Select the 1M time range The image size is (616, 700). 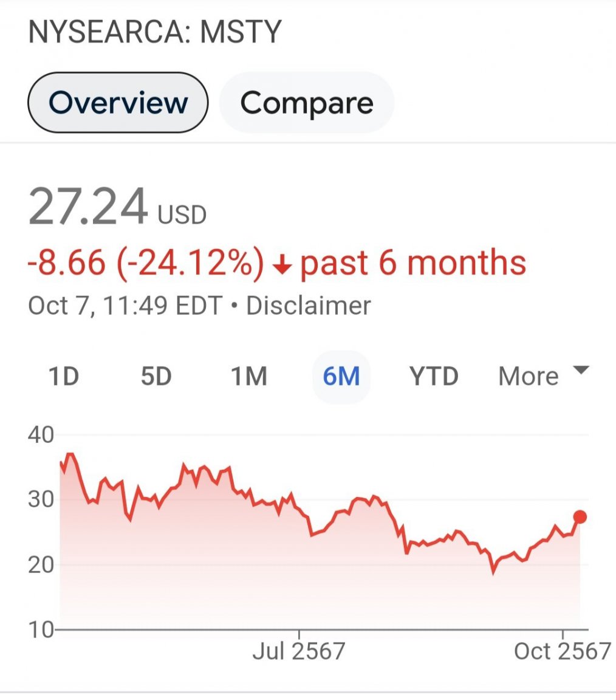[x=249, y=376]
